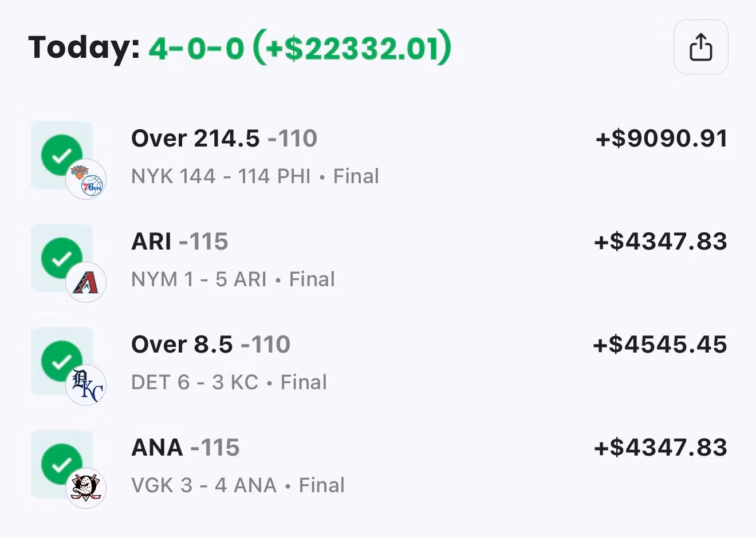Click the +$4545.45 payout amount
Viewport: 756px width, 538px height.
(x=660, y=345)
